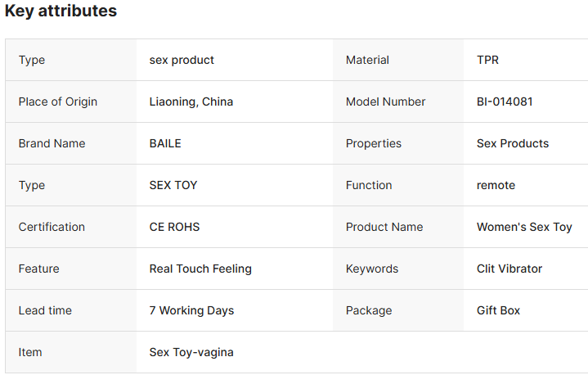Screen dimensions: 588x375
Task: Select the Certification label cell
Action: pyautogui.click(x=52, y=227)
